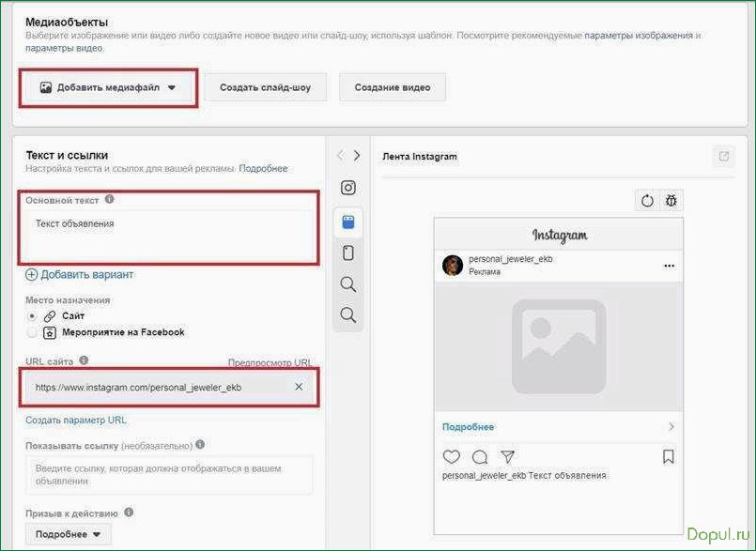Click the Создать слайд-шоу button
The height and width of the screenshot is (551, 756).
click(265, 87)
